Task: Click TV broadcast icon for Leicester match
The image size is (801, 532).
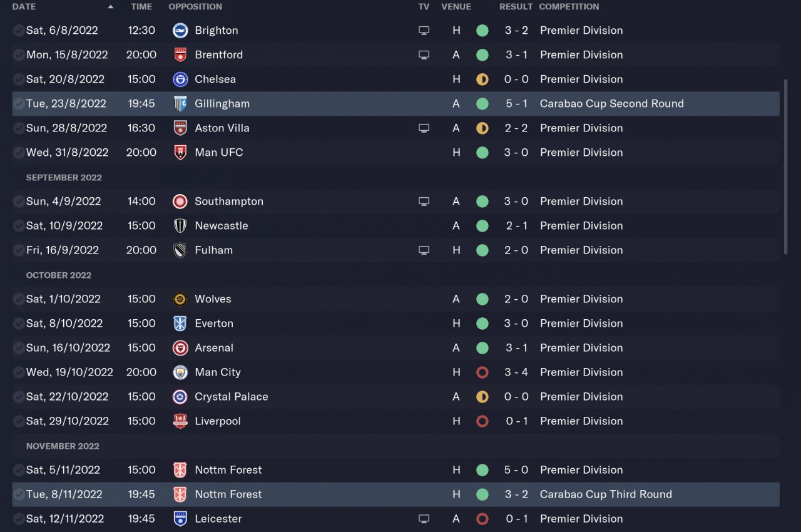Action: pos(424,518)
